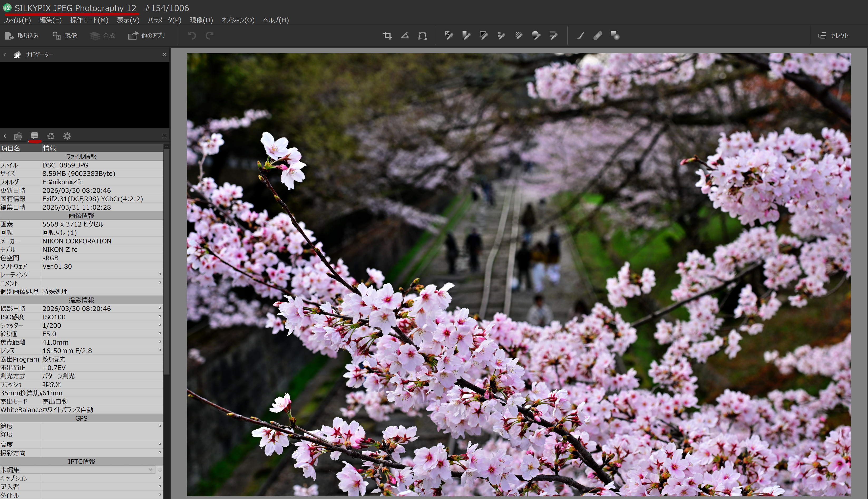The image size is (868, 499).
Task: Click the undo arrow
Action: [192, 36]
